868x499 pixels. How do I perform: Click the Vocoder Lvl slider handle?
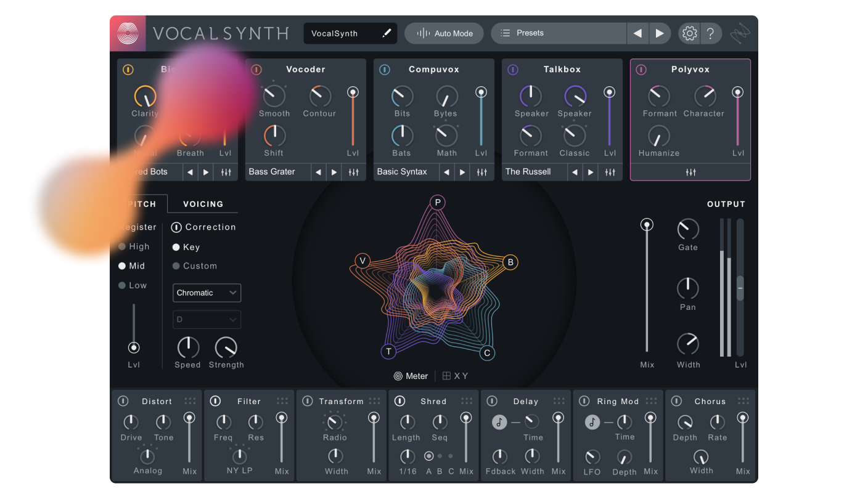pos(353,92)
